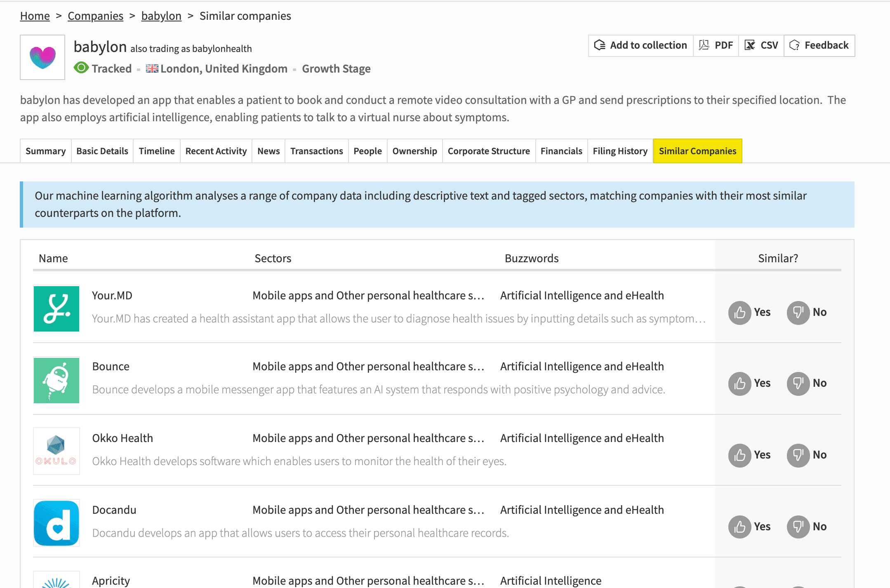Open the Bounce company name
The width and height of the screenshot is (890, 588).
point(111,366)
